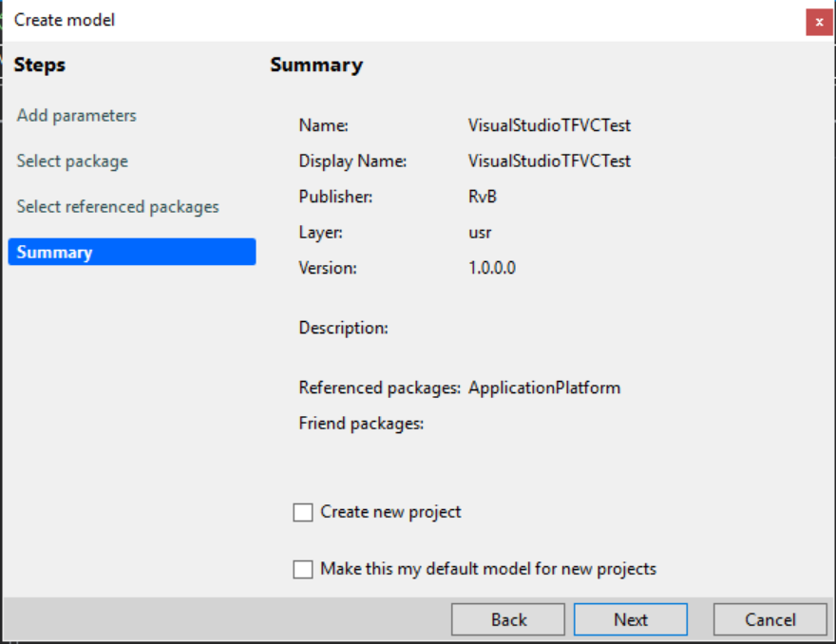
Task: Click the Version: label
Action: (328, 268)
